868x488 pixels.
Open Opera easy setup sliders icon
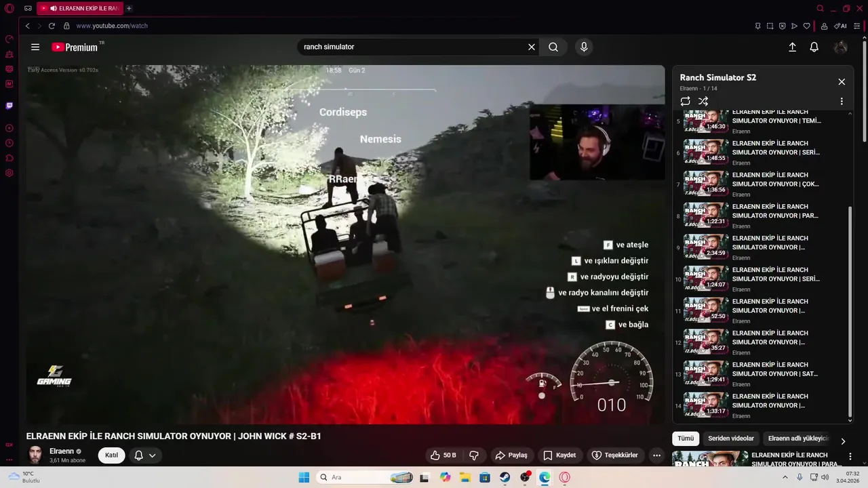click(857, 26)
